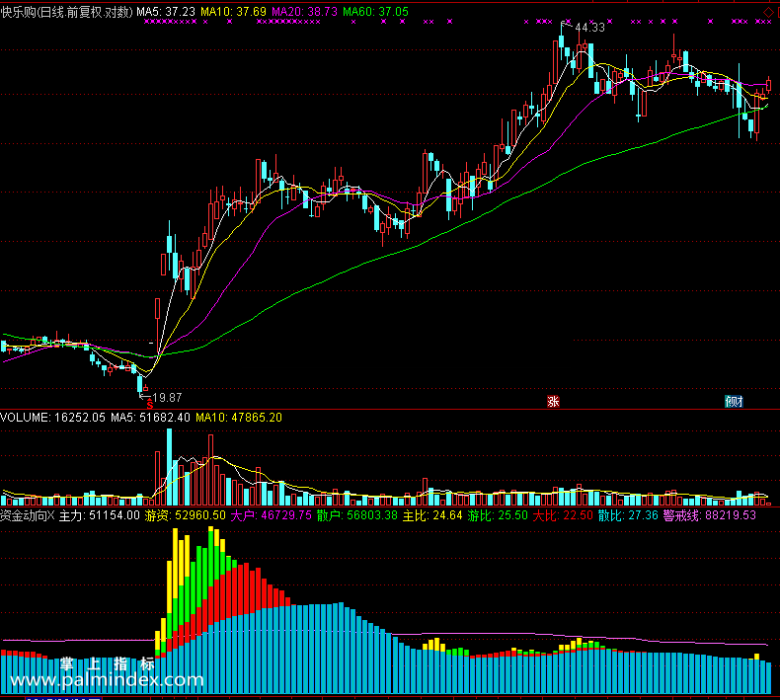Click the 警戒线: 88219.53 value

(x=709, y=515)
